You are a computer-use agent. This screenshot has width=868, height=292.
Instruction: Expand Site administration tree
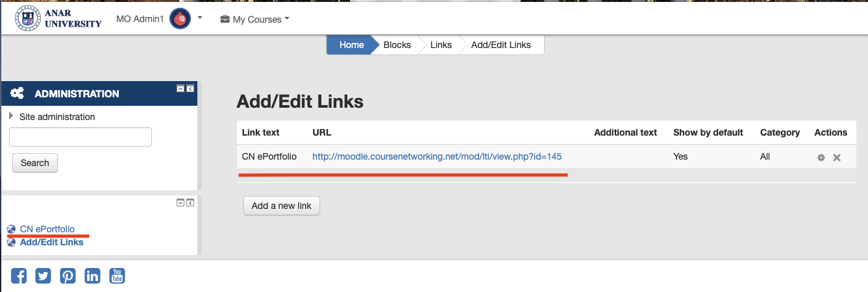(x=12, y=116)
